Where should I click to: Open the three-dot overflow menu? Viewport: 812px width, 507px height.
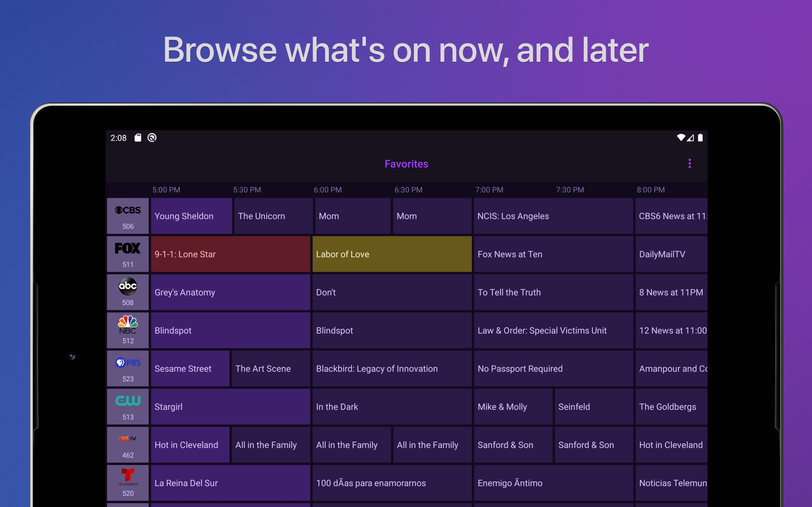click(690, 163)
